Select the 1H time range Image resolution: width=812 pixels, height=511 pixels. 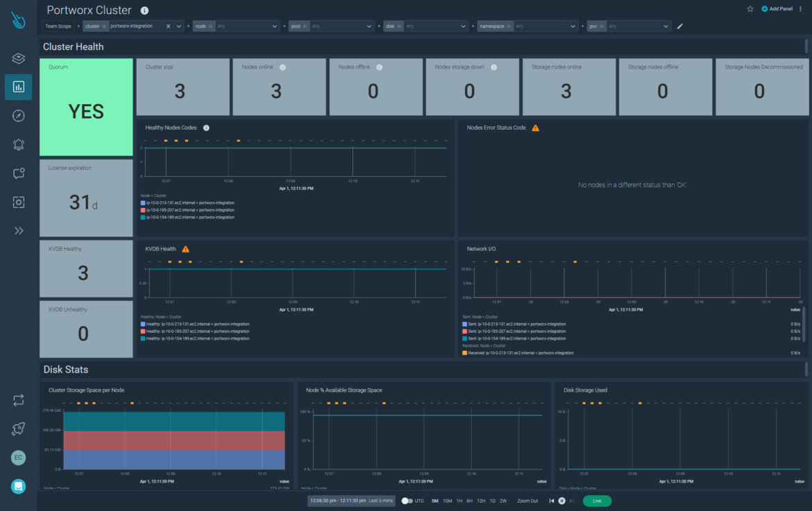pos(458,501)
